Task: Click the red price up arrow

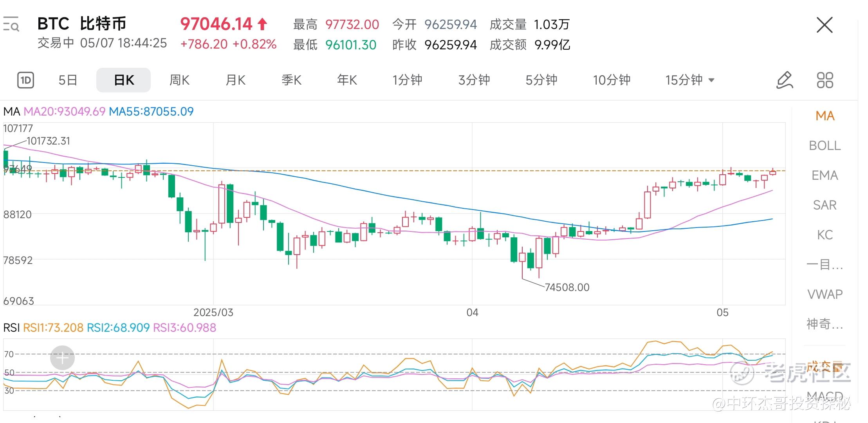Action: [262, 24]
